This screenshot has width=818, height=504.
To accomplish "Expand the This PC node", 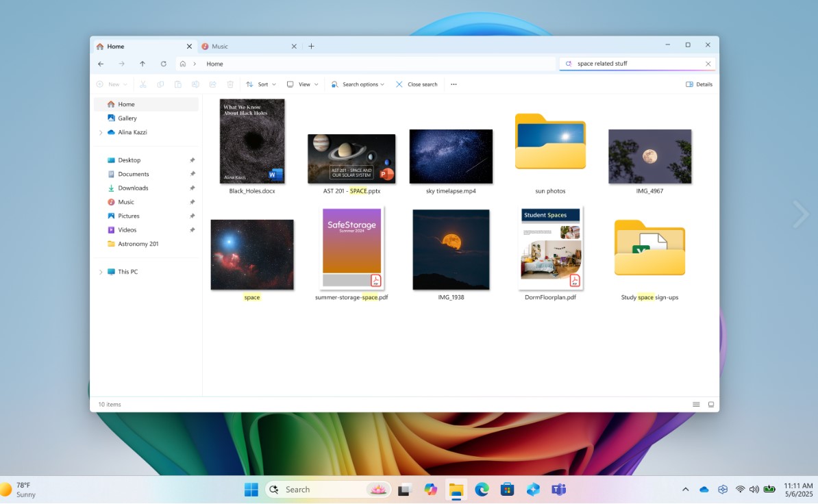I will [101, 272].
